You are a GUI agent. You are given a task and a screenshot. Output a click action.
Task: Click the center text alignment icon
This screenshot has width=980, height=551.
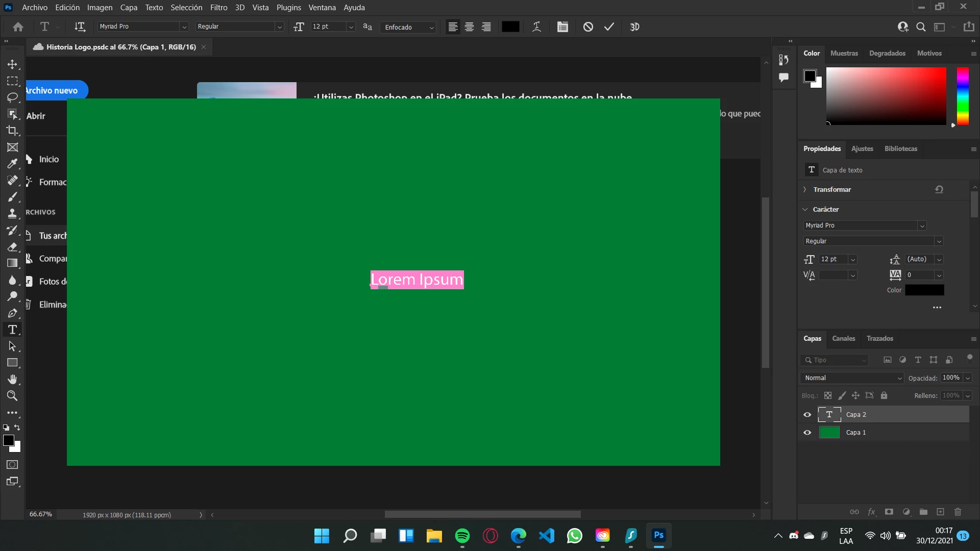(469, 27)
